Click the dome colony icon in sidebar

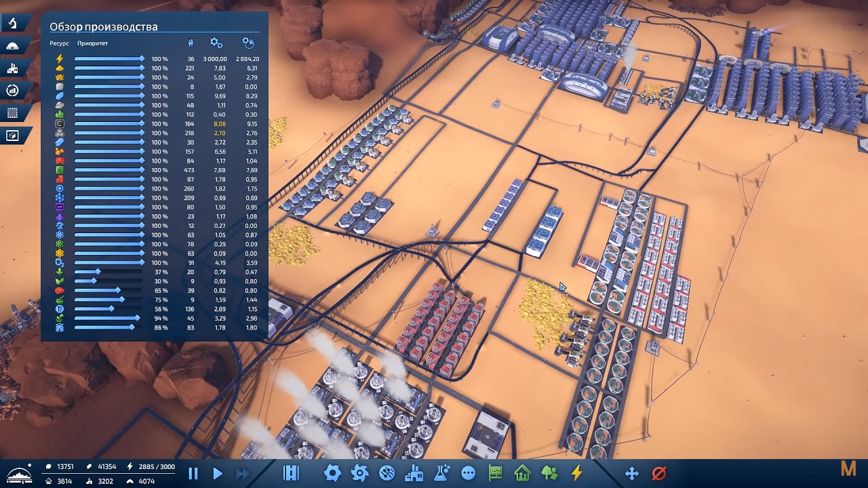click(13, 46)
